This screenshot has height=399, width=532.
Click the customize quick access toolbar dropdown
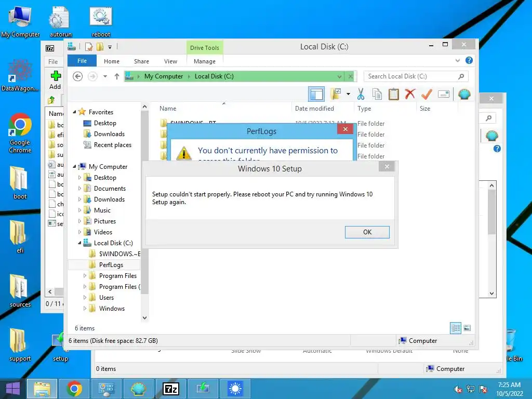(x=110, y=47)
